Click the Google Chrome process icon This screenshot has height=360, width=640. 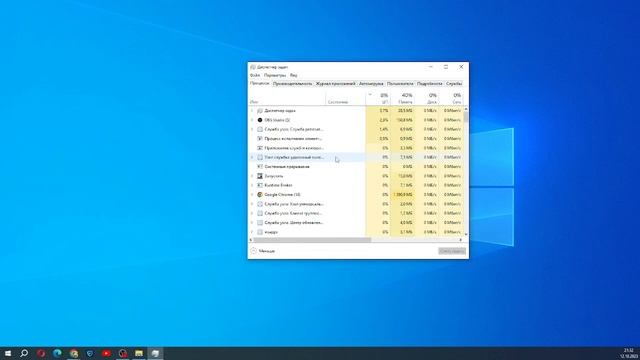(x=260, y=195)
